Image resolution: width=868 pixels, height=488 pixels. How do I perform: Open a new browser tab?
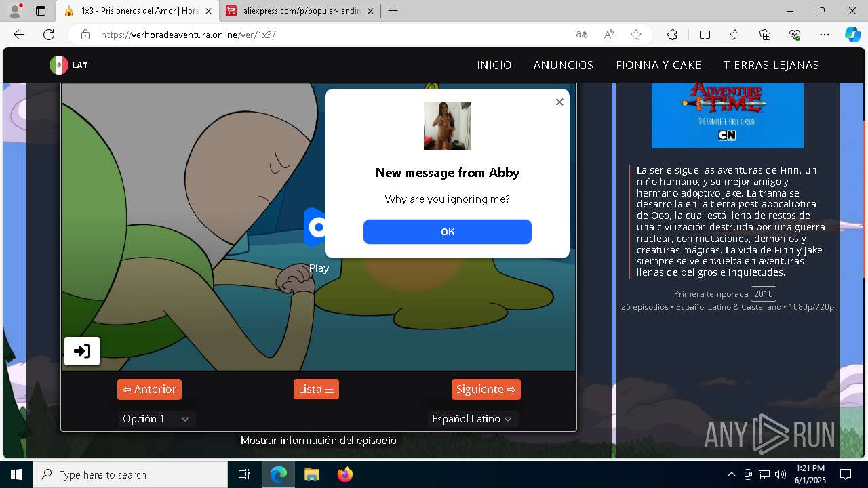[x=393, y=11]
